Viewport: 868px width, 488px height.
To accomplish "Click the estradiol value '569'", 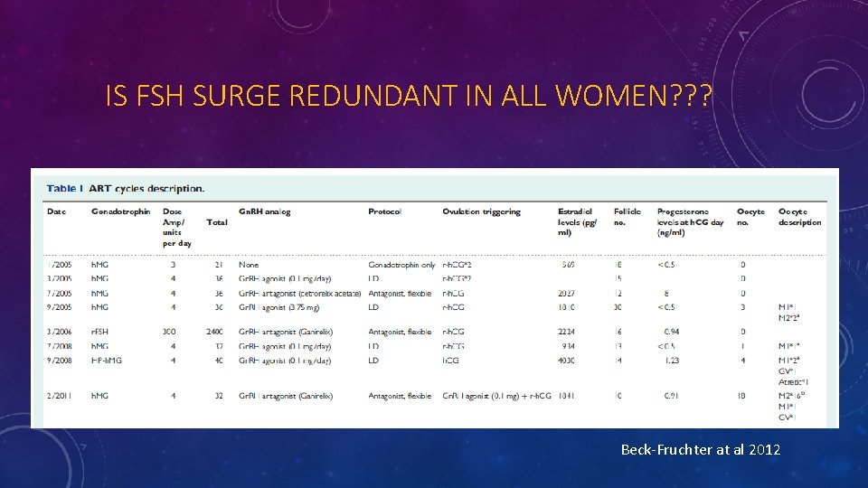I will click(568, 265).
